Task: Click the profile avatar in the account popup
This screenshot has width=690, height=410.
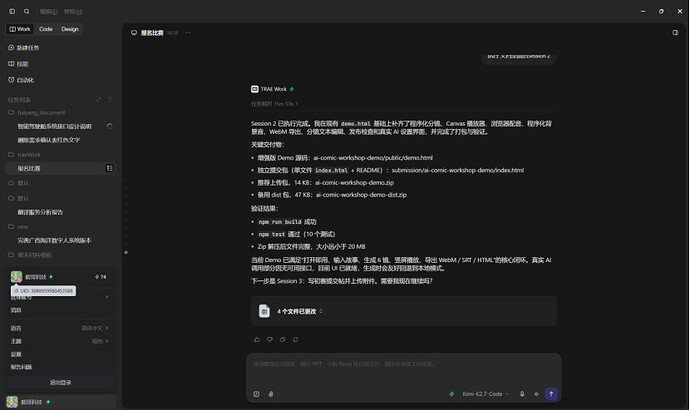Action: (x=16, y=277)
